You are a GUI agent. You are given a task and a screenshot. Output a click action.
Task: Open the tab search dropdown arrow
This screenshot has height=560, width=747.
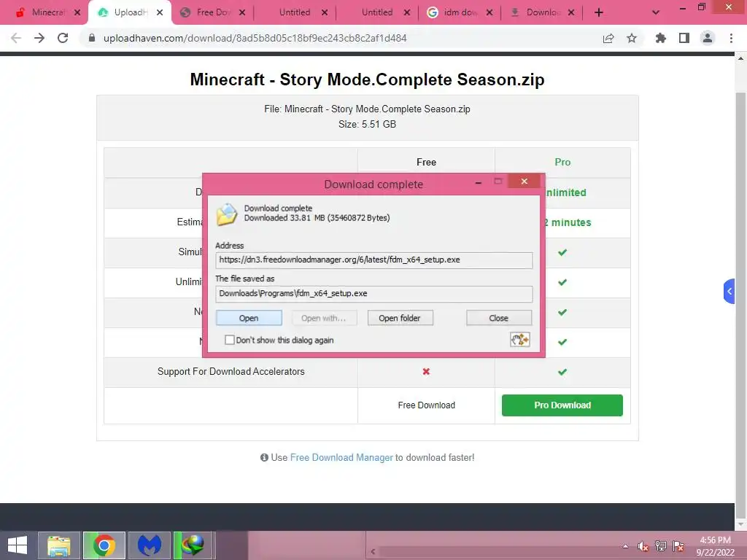click(656, 12)
